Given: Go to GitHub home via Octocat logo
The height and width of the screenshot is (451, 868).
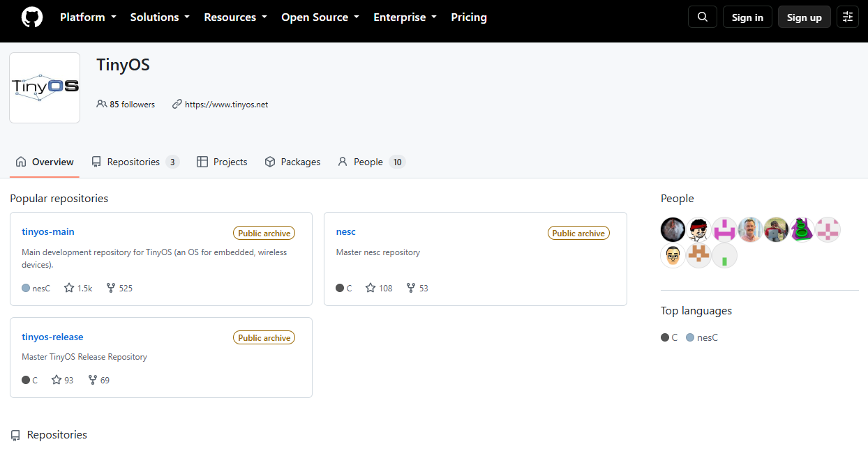Looking at the screenshot, I should [32, 17].
